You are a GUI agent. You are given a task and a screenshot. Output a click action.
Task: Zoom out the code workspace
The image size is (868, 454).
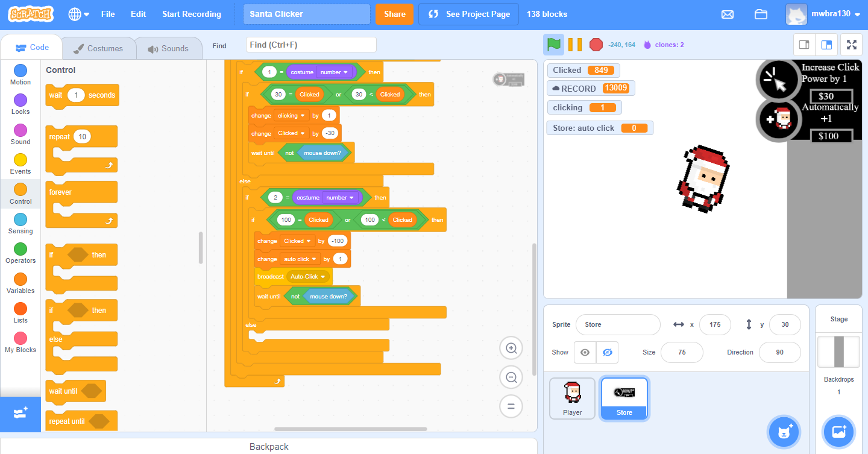point(511,377)
